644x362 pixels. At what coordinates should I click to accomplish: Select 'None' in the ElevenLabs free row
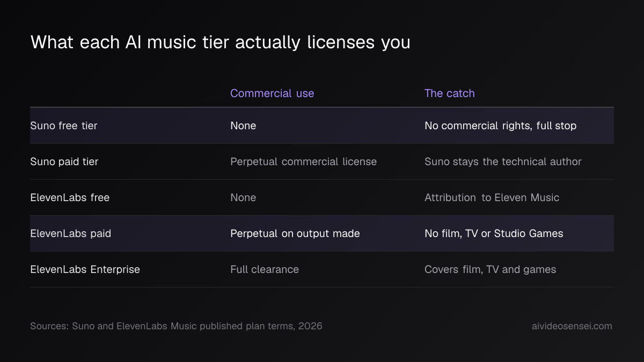(243, 197)
